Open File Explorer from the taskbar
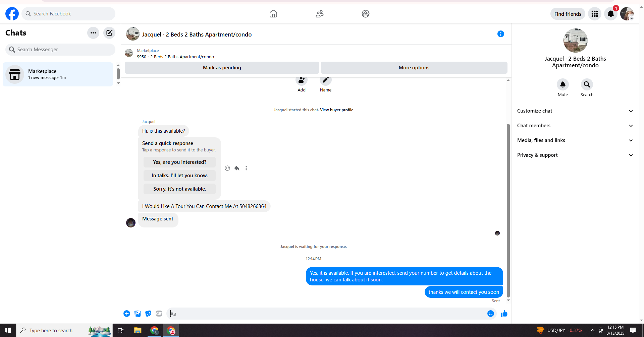644x337 pixels. tap(138, 330)
